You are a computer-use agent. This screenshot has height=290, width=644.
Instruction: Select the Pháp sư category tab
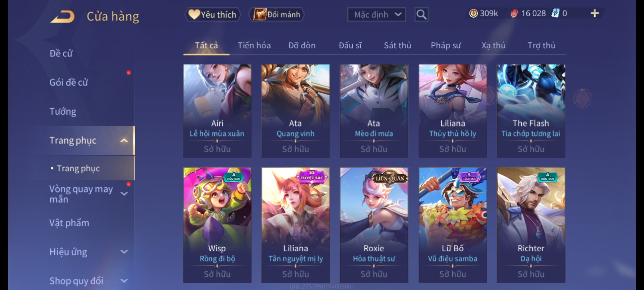click(x=445, y=45)
